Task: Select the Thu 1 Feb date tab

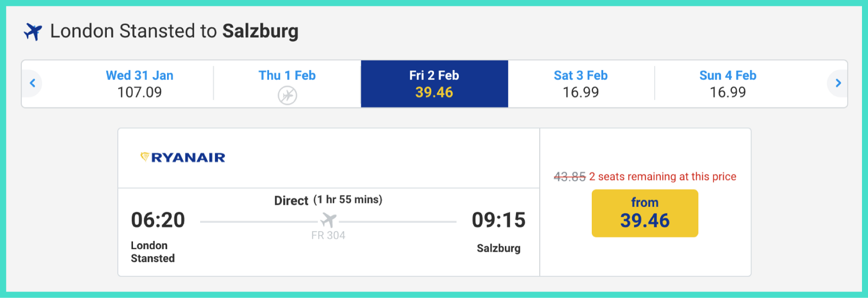Action: point(287,84)
